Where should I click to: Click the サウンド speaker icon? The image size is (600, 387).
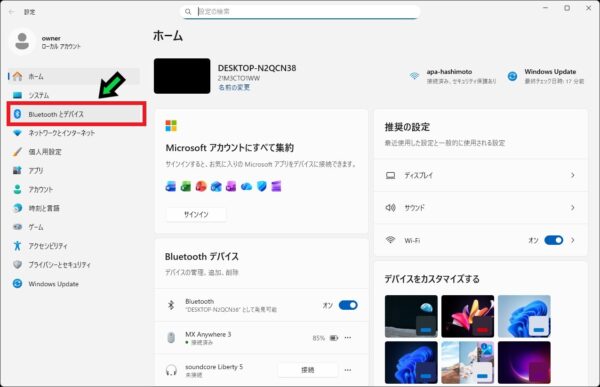pos(390,207)
